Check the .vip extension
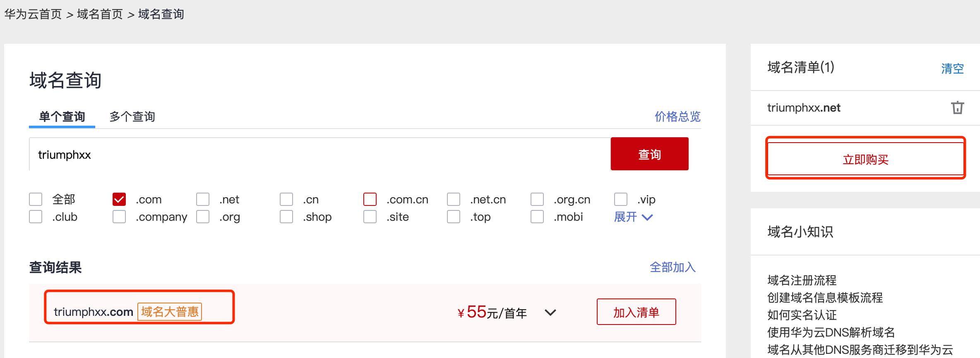 pos(620,199)
